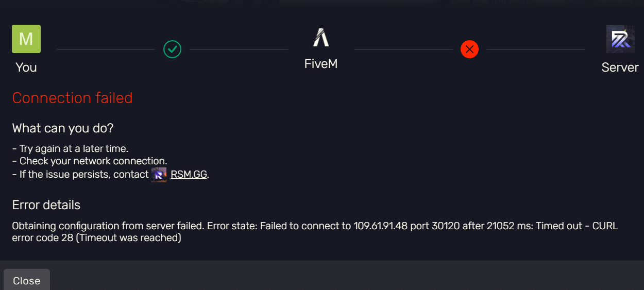The width and height of the screenshot is (644, 290).
Task: Click the "Check your network connection" line
Action: 90,161
